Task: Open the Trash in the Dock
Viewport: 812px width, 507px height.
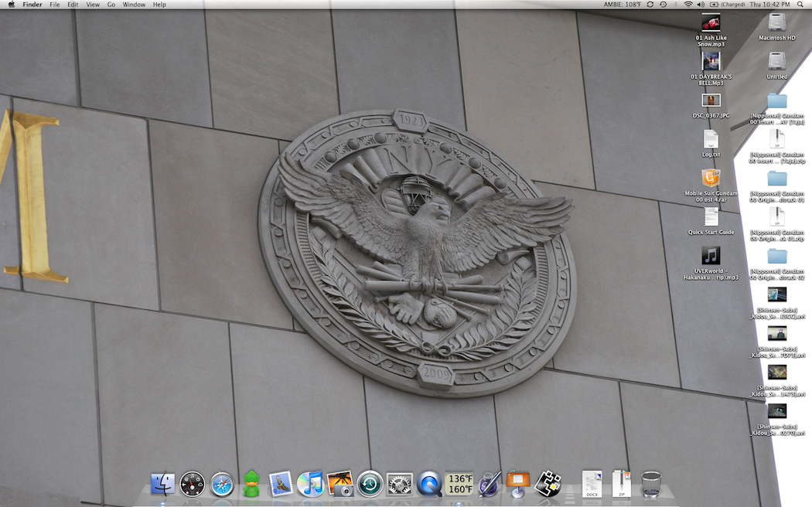Action: (651, 485)
